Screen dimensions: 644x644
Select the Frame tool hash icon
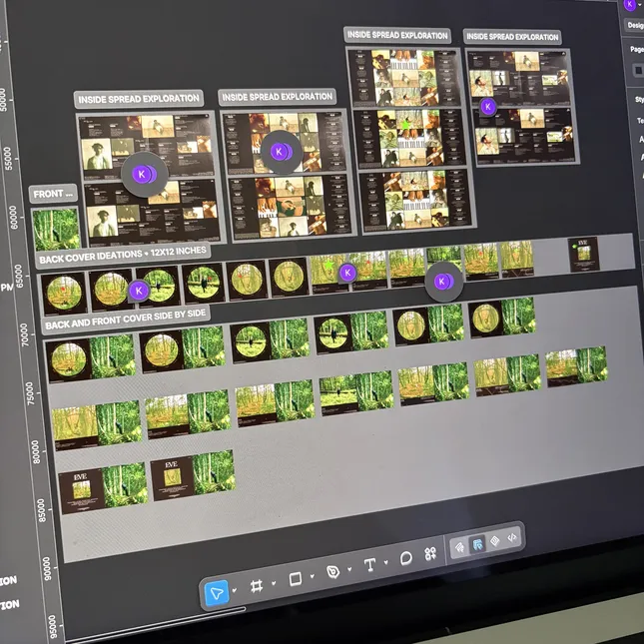[257, 586]
